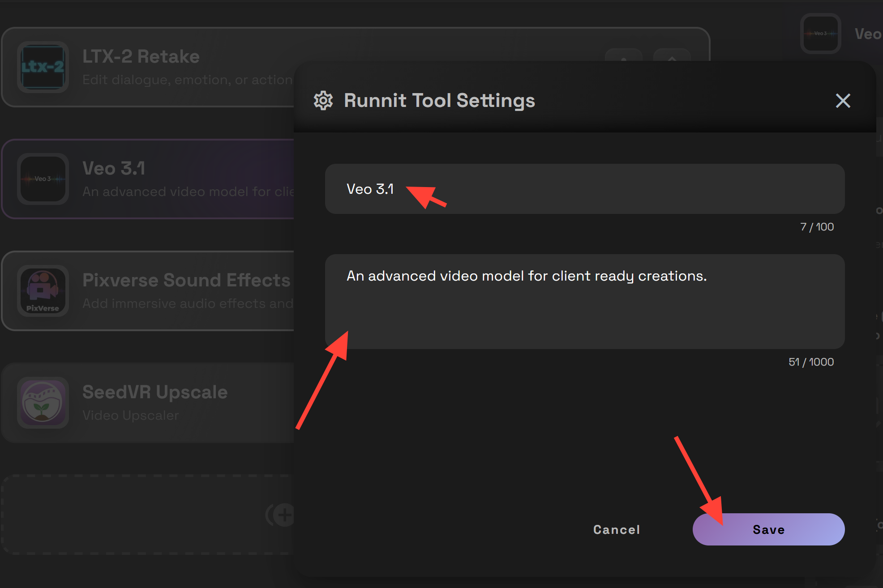Click the Runnit Tool Settings heading
The image size is (883, 588).
pos(439,101)
